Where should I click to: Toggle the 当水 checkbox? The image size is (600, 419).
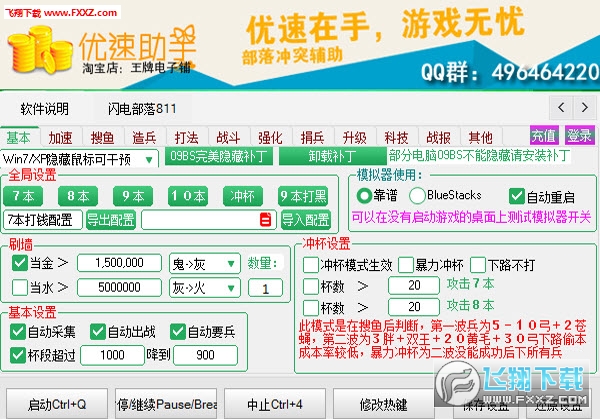(x=20, y=287)
